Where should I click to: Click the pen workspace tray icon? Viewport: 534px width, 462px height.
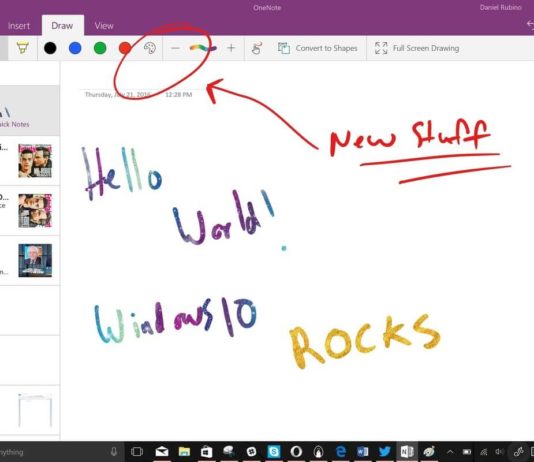(x=518, y=452)
